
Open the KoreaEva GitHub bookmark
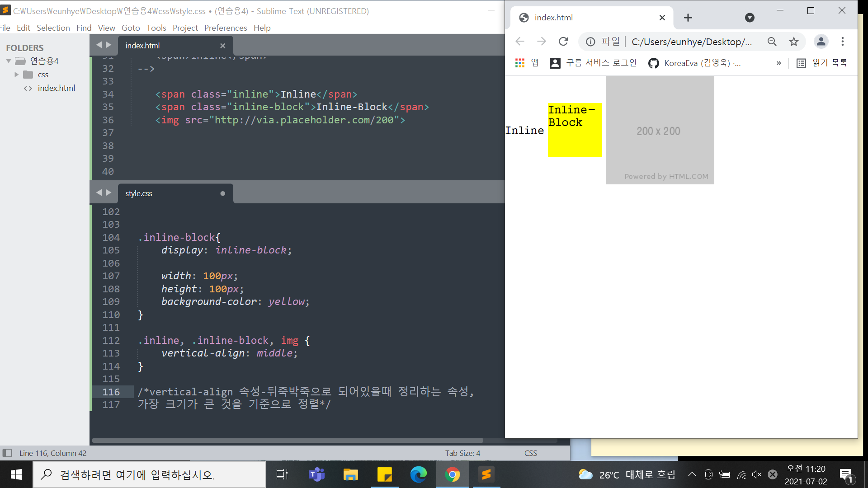[x=694, y=63]
